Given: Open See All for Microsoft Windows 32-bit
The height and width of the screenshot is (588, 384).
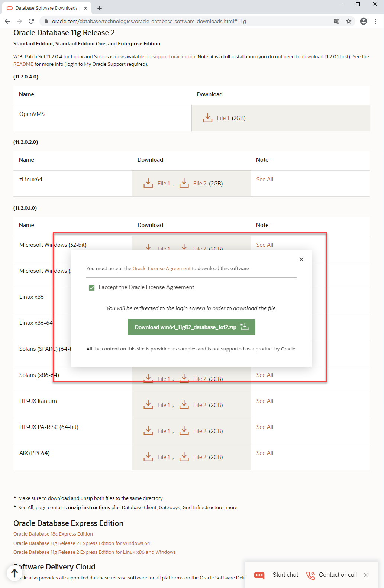Looking at the screenshot, I should click(x=265, y=245).
